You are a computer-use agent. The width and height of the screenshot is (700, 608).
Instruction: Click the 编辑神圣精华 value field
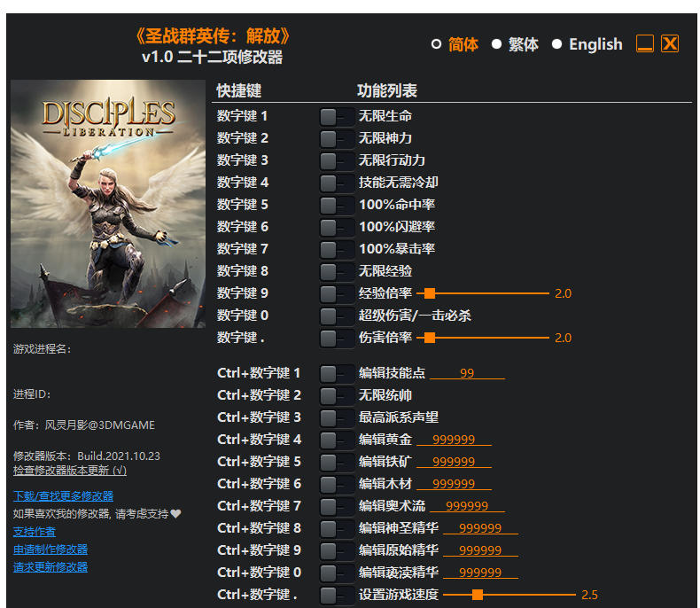coord(480,528)
